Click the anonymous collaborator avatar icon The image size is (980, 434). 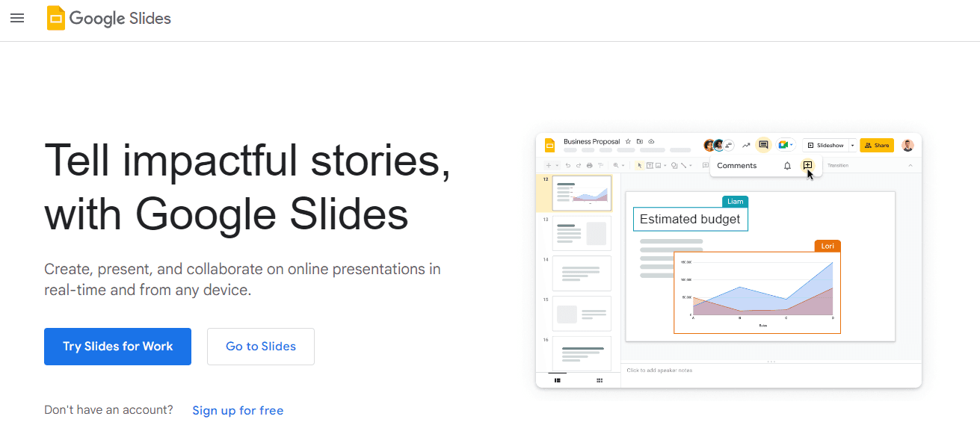728,145
